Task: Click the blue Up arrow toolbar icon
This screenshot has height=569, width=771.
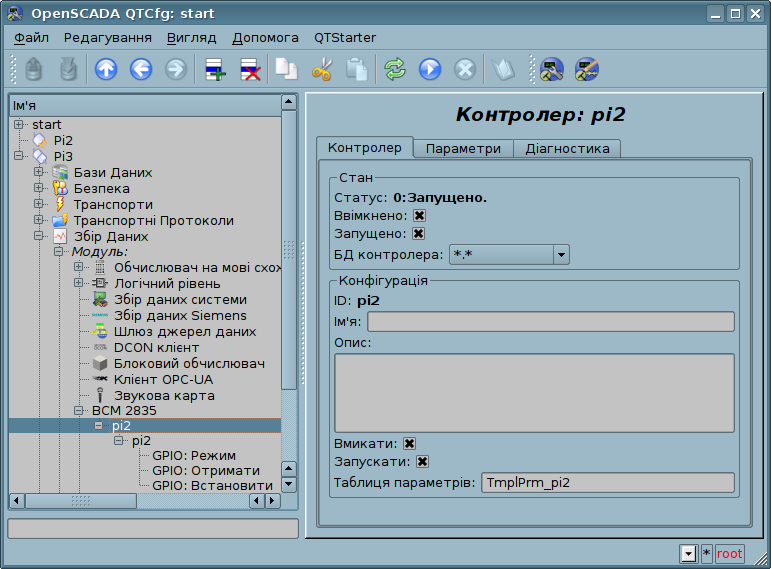Action: 106,69
